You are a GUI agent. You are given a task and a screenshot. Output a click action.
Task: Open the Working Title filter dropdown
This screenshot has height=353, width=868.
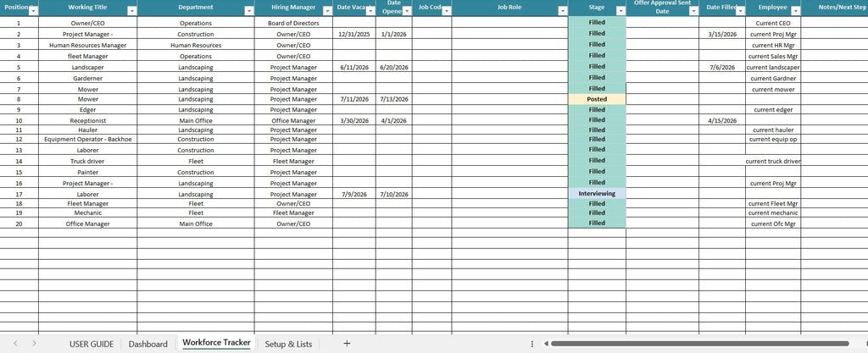point(131,11)
